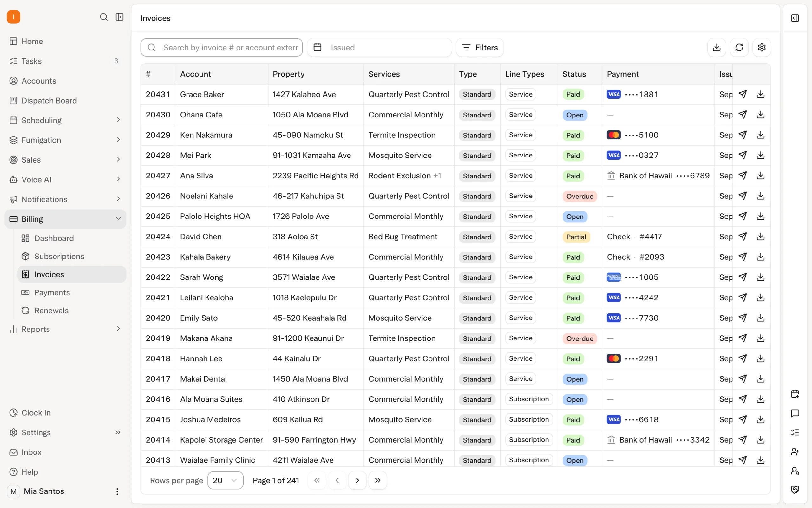This screenshot has height=508, width=812.
Task: Toggle the right side panel icon
Action: [795, 18]
